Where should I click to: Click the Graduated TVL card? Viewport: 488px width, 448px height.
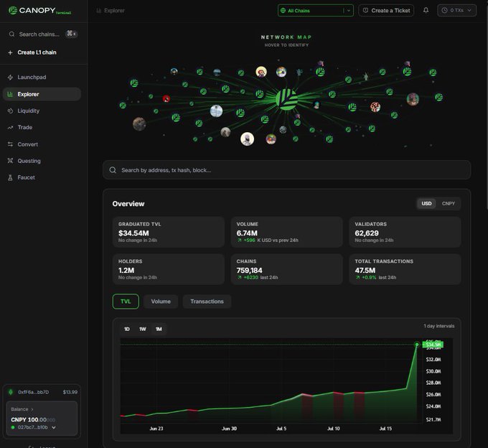(x=169, y=232)
